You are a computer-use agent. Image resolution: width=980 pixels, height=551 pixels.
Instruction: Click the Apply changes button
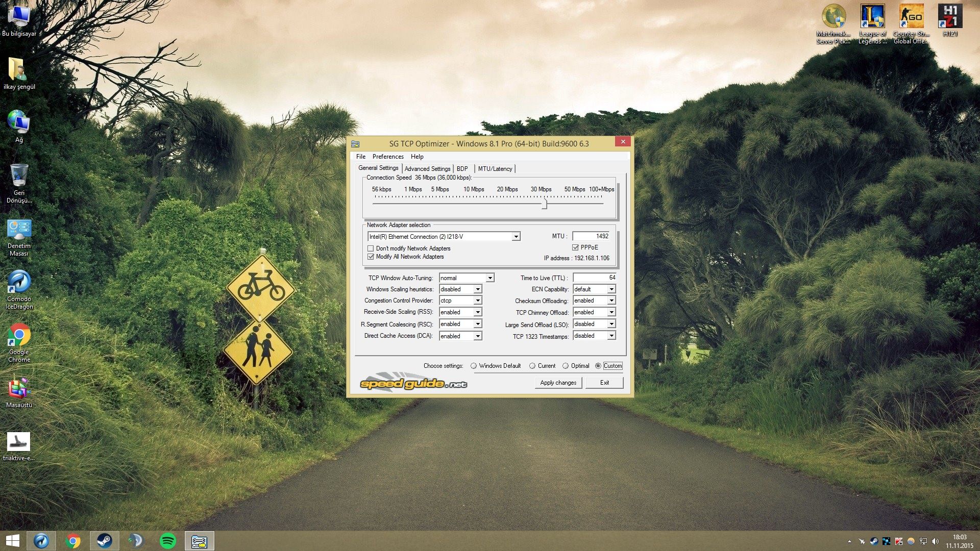click(558, 383)
